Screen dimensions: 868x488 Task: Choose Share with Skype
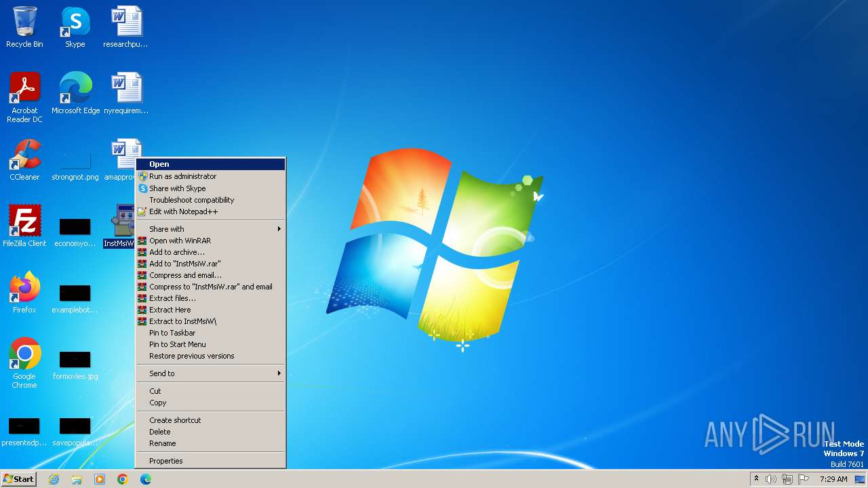210,188
